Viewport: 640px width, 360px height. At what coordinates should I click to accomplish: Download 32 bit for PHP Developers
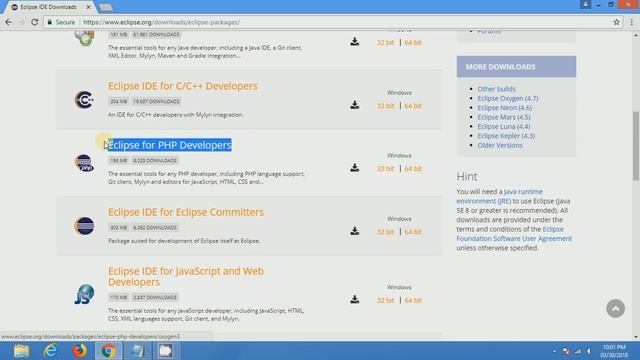click(x=385, y=169)
